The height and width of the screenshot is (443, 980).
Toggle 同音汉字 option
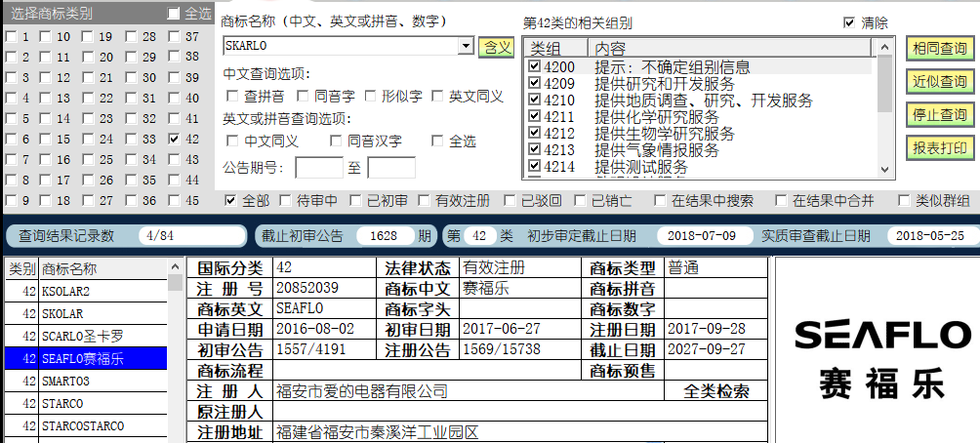[336, 141]
